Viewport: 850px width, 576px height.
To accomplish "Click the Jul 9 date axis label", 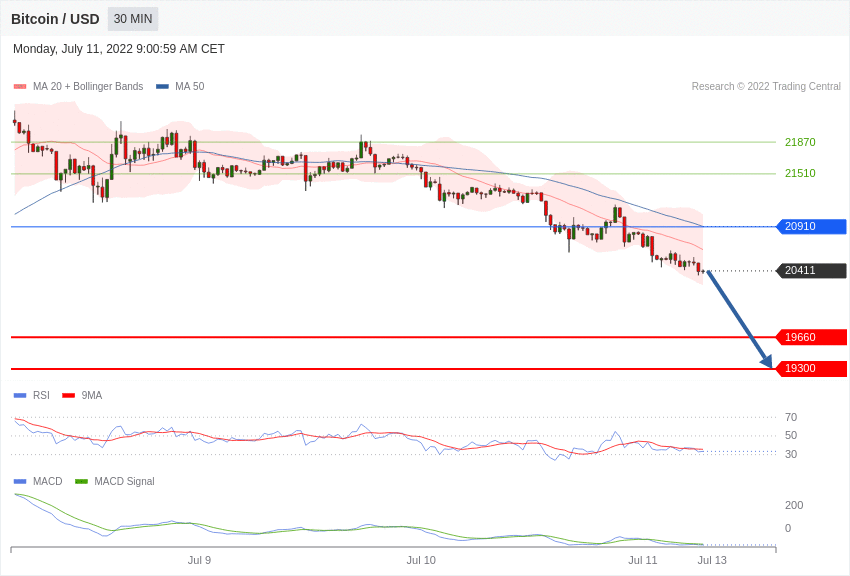I will click(199, 560).
